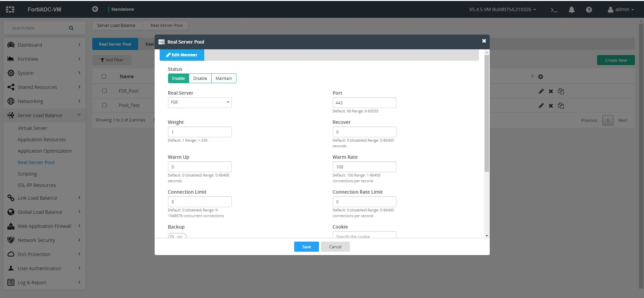Click Create New button

point(616,60)
